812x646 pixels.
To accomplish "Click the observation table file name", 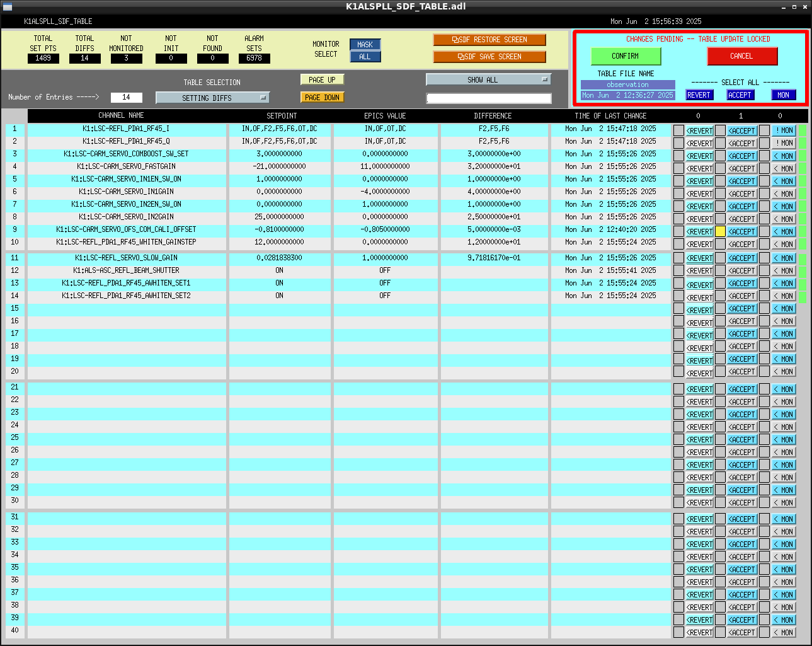I will [628, 84].
